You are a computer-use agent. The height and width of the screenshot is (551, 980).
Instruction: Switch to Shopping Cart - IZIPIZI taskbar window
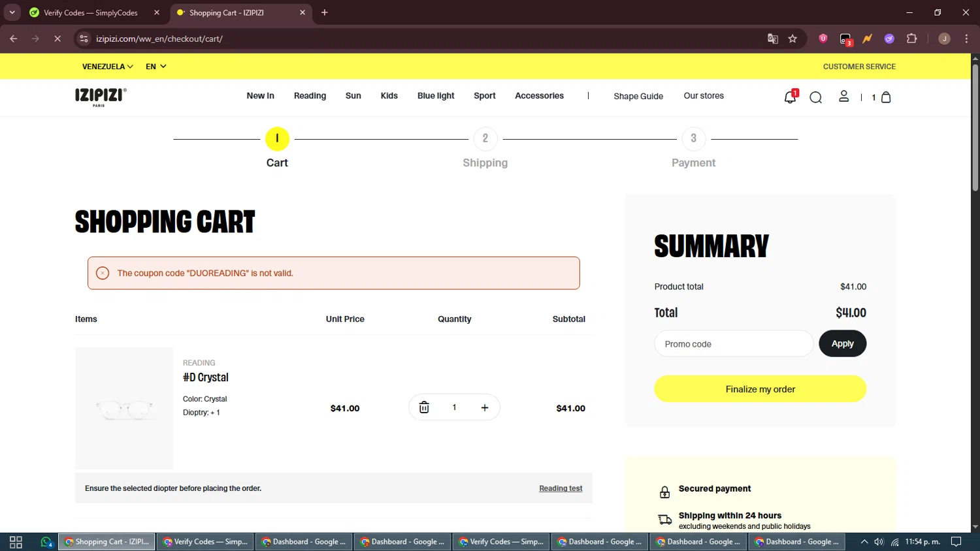click(106, 542)
